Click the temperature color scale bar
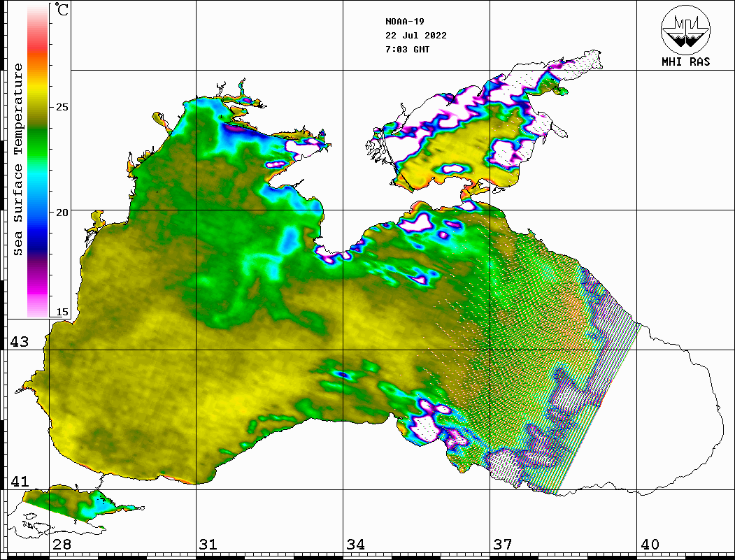This screenshot has height=560, width=735. (x=38, y=161)
